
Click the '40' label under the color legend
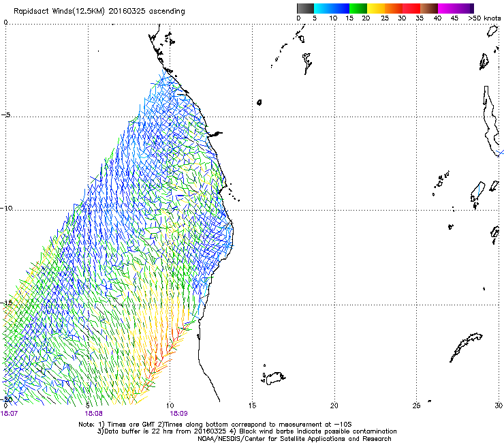(x=437, y=18)
